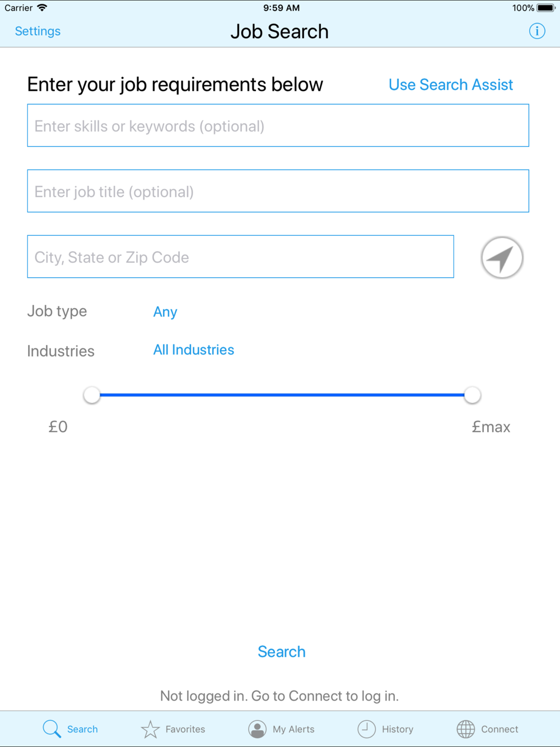Focus the skills or keywords field

[278, 125]
